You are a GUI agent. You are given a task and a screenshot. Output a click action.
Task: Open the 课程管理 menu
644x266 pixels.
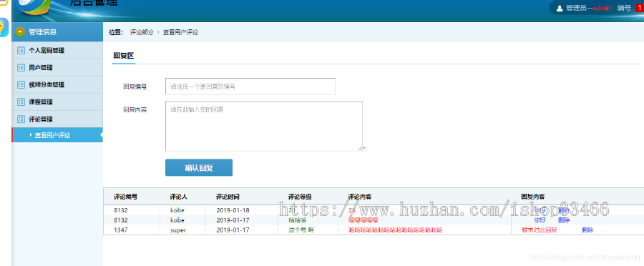[57, 102]
